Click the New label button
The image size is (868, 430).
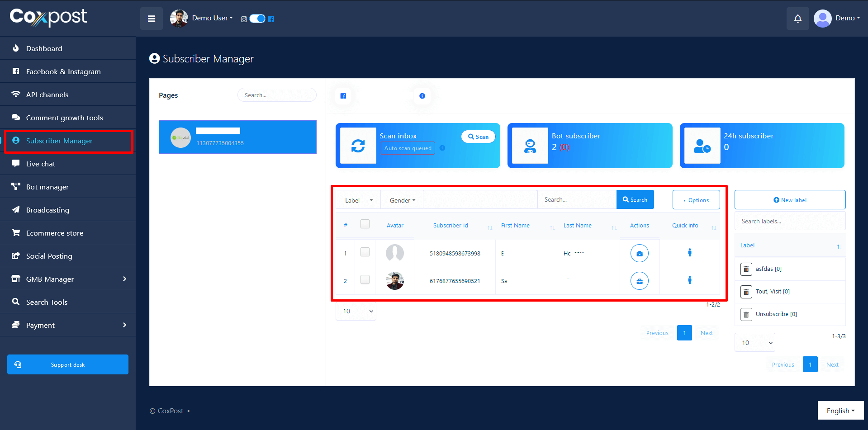tap(790, 200)
